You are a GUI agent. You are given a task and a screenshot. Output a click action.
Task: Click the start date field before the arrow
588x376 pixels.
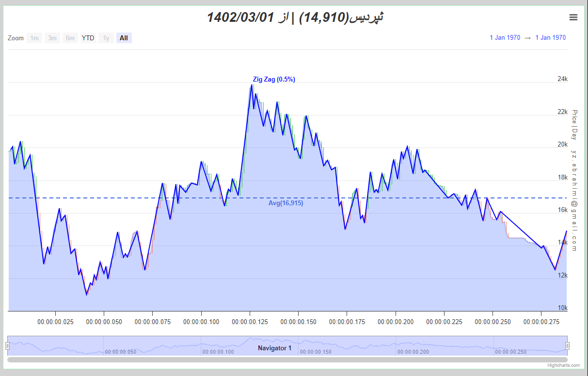pos(505,38)
